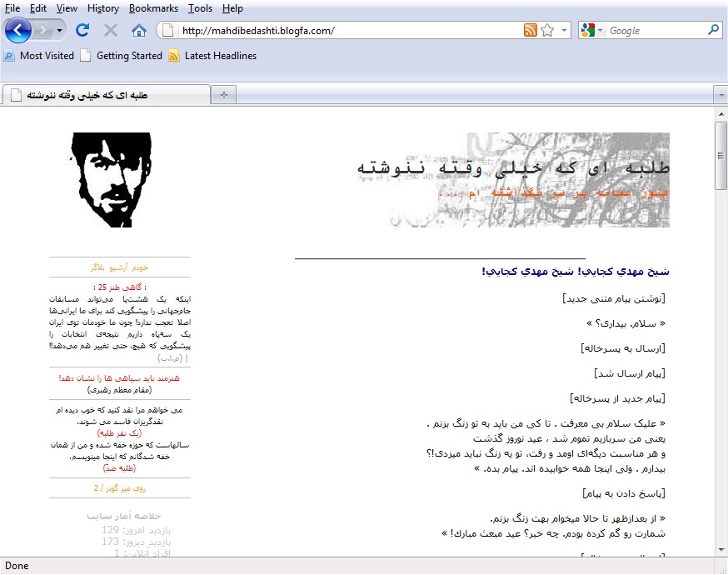Click the page identity icon in address bar
728x575 pixels.
click(x=168, y=31)
